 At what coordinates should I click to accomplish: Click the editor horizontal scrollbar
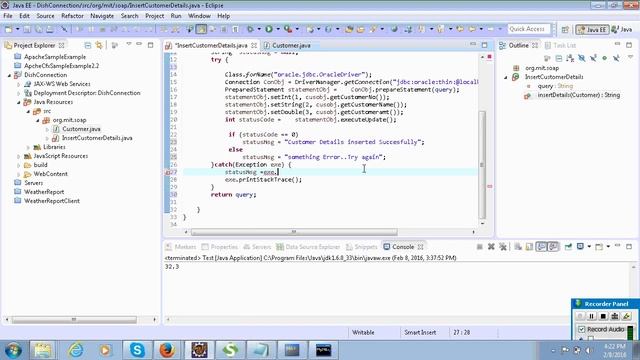[294, 232]
